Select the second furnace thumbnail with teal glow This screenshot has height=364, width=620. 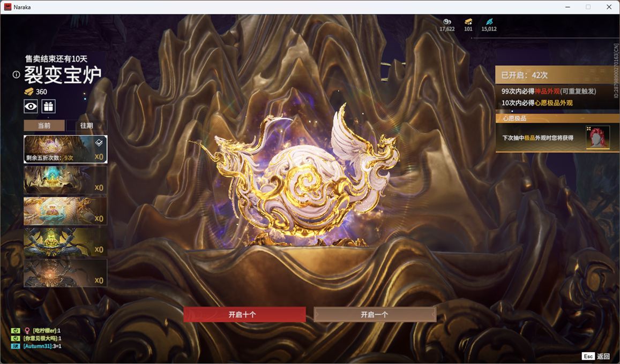click(x=65, y=180)
